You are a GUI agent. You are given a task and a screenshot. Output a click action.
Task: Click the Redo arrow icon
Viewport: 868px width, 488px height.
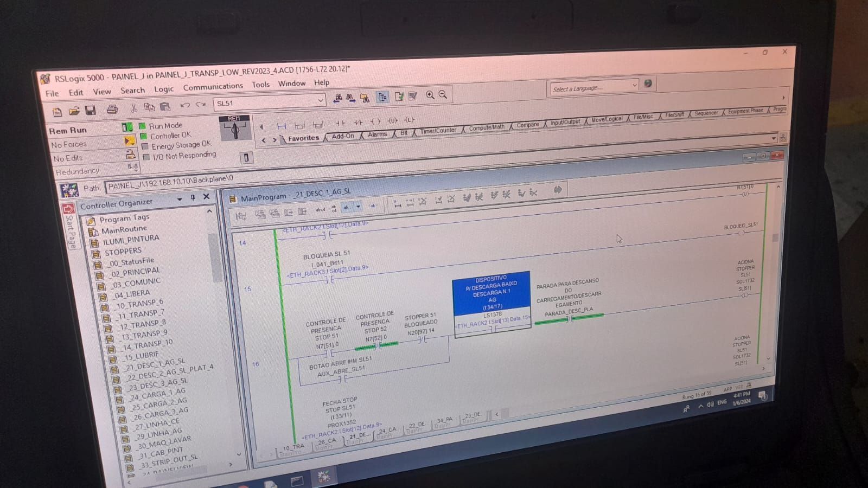pyautogui.click(x=201, y=104)
